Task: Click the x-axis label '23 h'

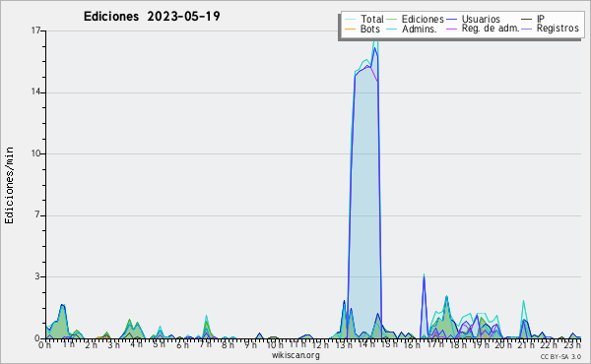Action: 572,344
